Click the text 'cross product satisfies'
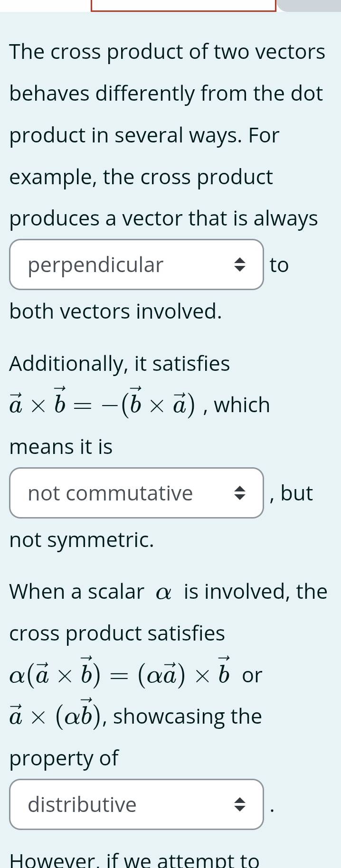The height and width of the screenshot is (868, 341). click(117, 633)
